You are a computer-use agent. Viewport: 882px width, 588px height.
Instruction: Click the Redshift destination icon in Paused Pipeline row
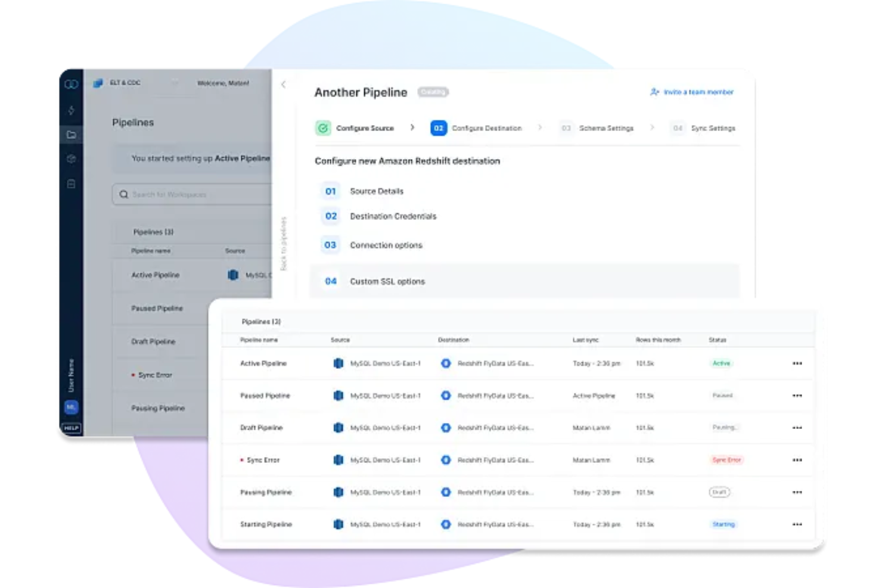click(446, 396)
